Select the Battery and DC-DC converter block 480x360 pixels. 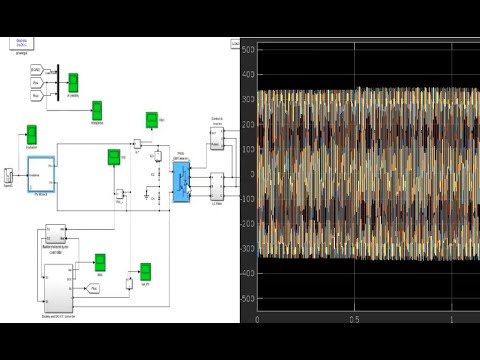58,288
